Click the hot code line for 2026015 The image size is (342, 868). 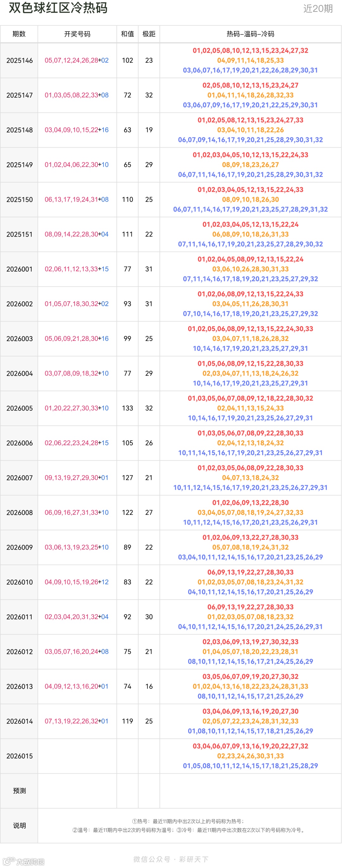(250, 746)
